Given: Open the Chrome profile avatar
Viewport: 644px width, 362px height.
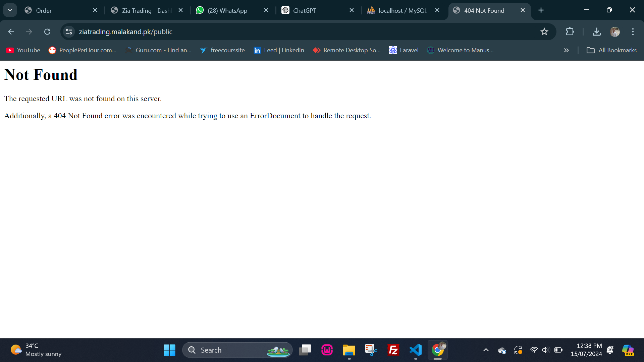Looking at the screenshot, I should click(614, 32).
